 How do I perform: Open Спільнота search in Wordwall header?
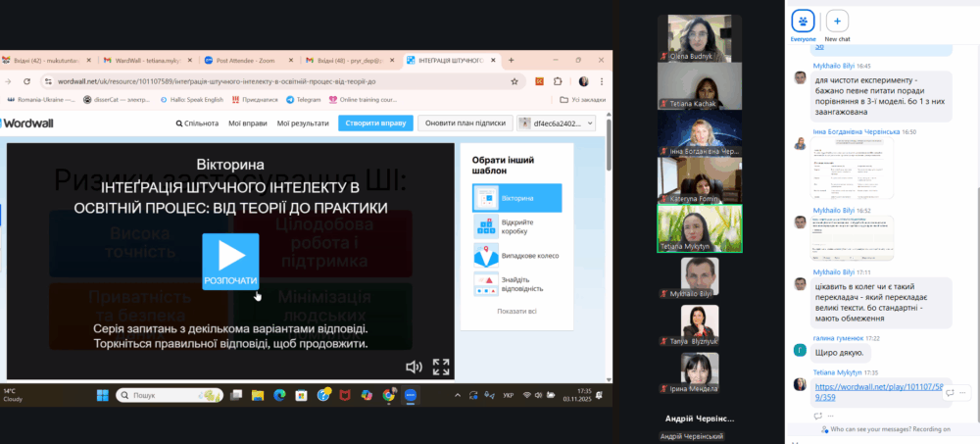pyautogui.click(x=197, y=123)
